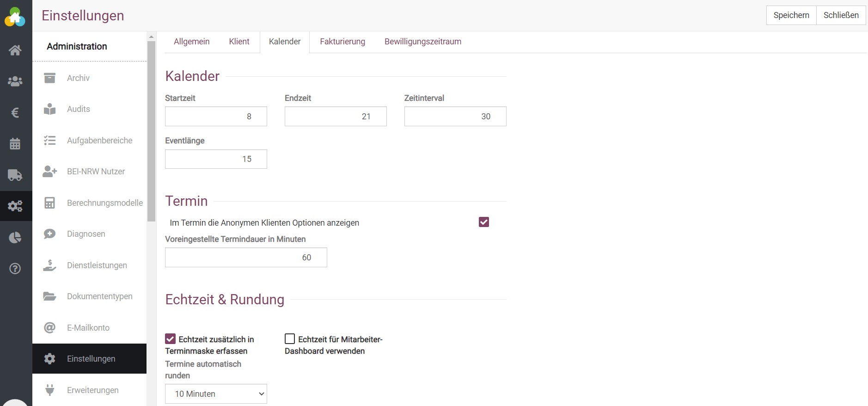Open the home dashboard icon in sidebar

[15, 50]
